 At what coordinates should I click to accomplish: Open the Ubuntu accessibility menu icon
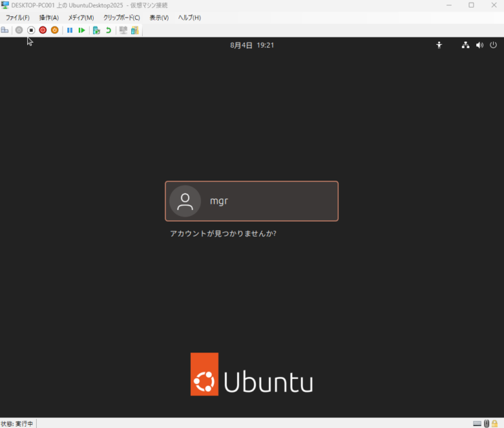(439, 45)
